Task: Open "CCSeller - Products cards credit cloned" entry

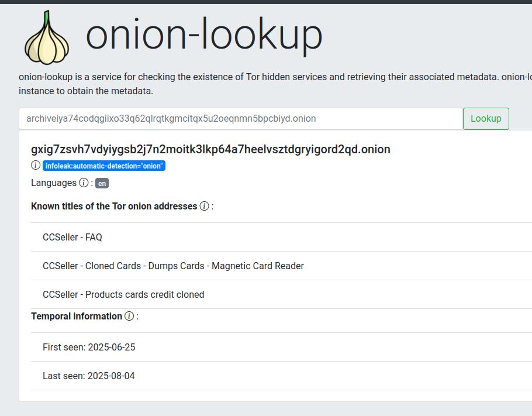Action: click(123, 294)
